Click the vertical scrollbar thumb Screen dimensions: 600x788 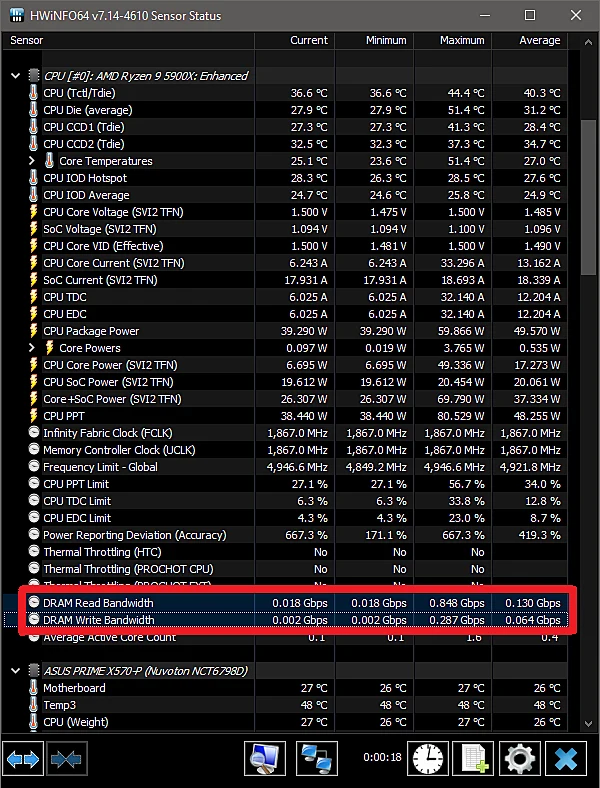(x=588, y=197)
